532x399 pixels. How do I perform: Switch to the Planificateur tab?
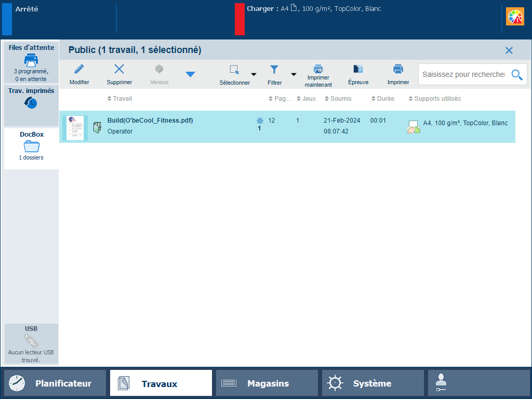coord(55,383)
